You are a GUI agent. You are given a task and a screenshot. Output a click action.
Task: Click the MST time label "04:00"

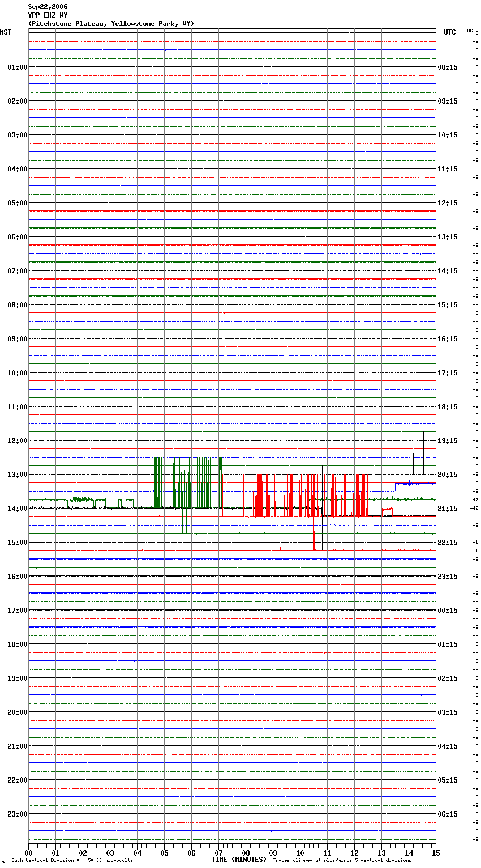coord(18,169)
